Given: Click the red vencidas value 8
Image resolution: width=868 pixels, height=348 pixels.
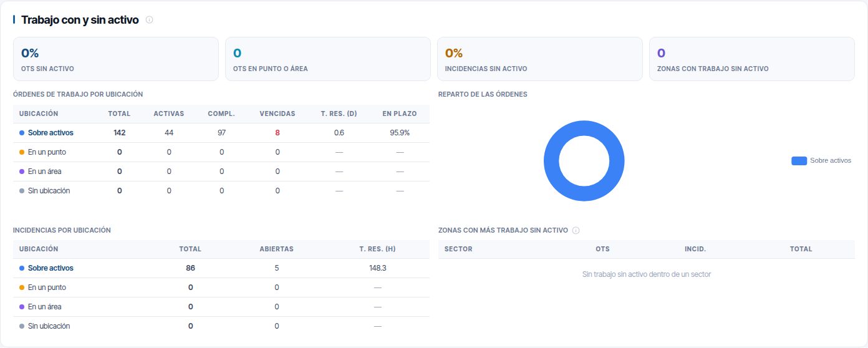Looking at the screenshot, I should [x=277, y=133].
